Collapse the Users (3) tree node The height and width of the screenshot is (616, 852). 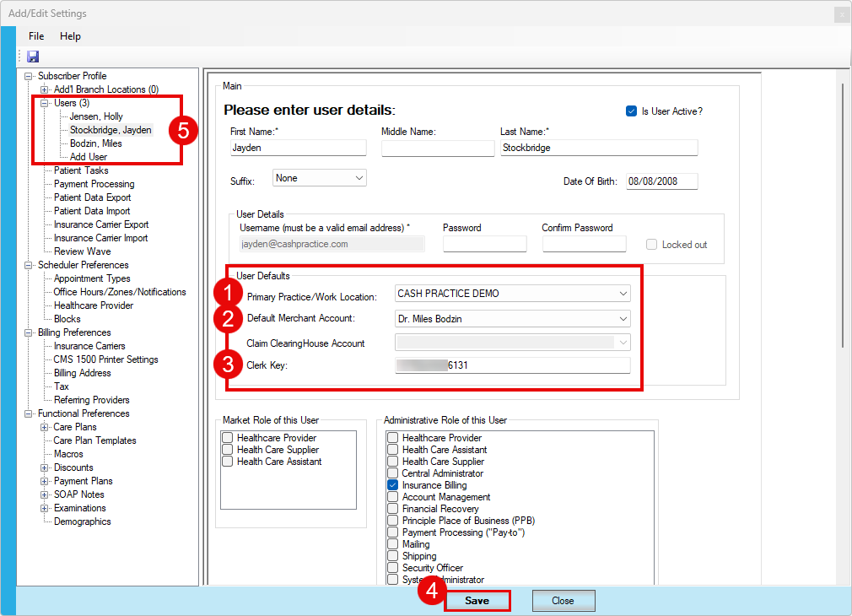(45, 103)
